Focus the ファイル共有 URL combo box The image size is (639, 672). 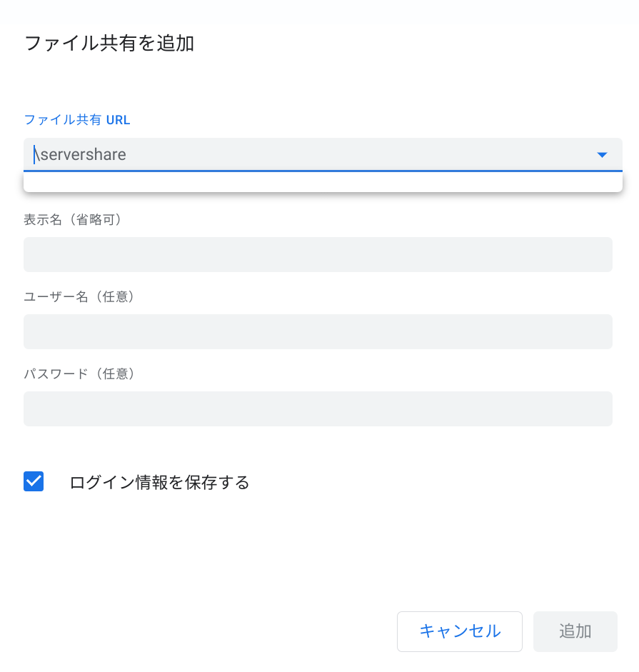307,155
